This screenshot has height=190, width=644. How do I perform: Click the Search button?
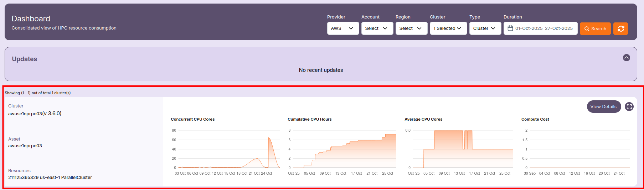[595, 28]
